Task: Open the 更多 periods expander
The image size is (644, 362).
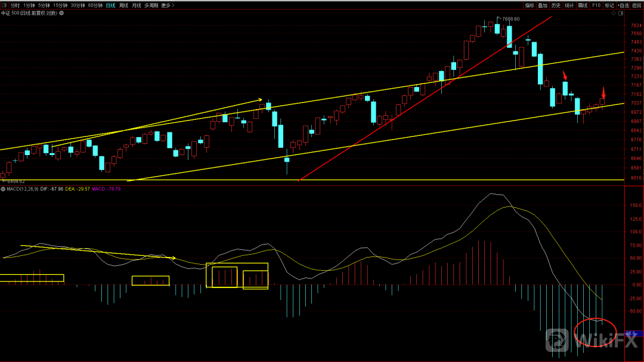Action: (166, 5)
